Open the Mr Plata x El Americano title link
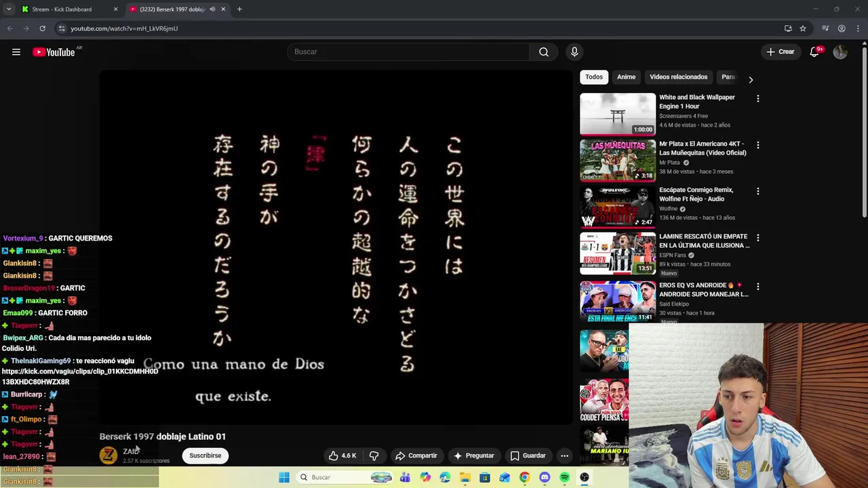 coord(703,148)
